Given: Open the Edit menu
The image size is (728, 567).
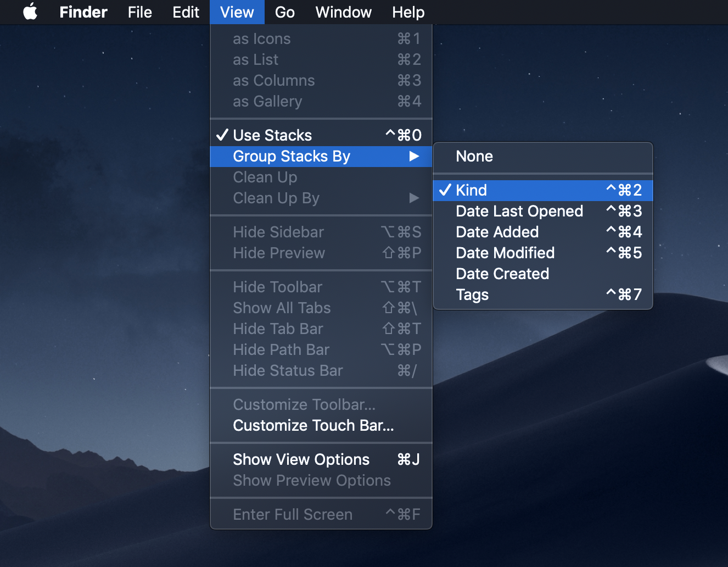Looking at the screenshot, I should [186, 12].
